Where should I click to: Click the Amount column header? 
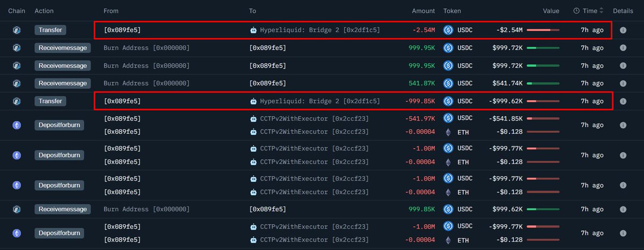tap(423, 11)
